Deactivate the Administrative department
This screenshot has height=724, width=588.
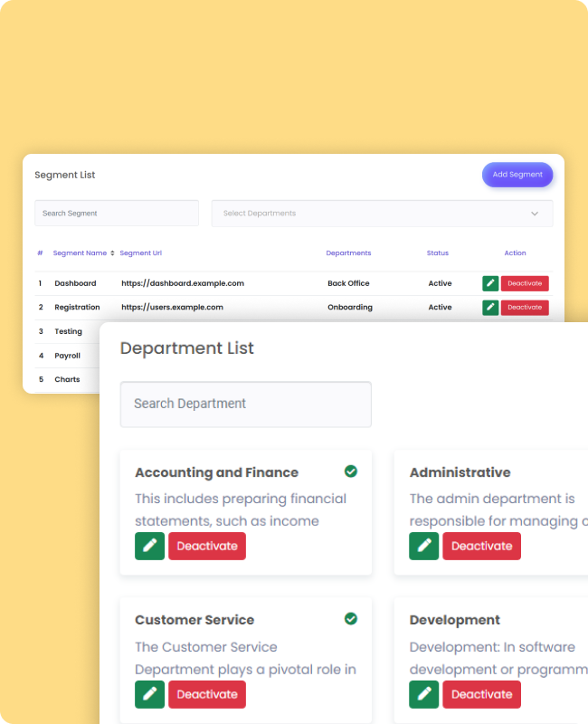(481, 546)
